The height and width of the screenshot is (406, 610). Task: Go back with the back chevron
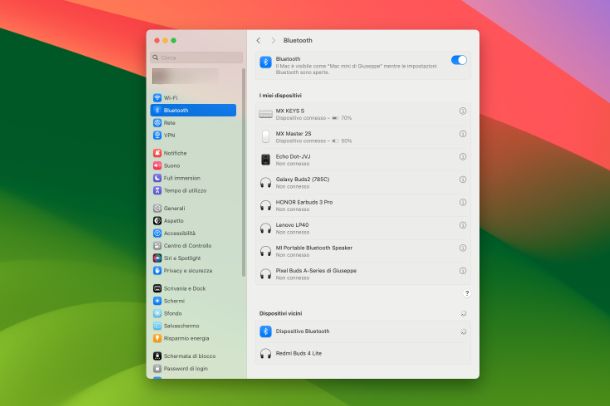[x=259, y=40]
